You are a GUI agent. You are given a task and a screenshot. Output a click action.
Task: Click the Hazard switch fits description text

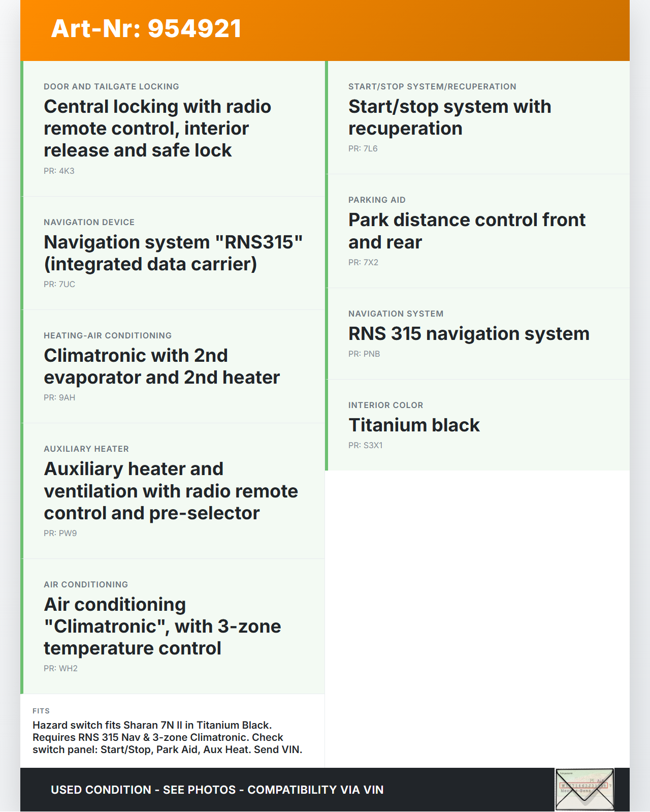tap(167, 737)
